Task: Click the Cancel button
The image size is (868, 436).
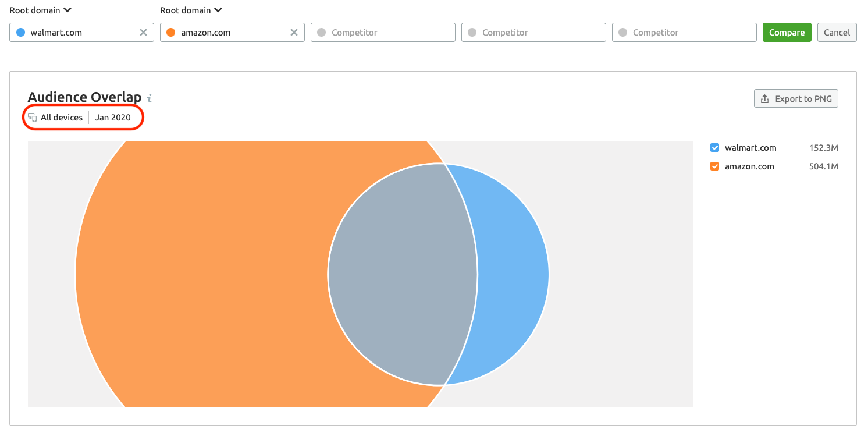Action: [837, 33]
